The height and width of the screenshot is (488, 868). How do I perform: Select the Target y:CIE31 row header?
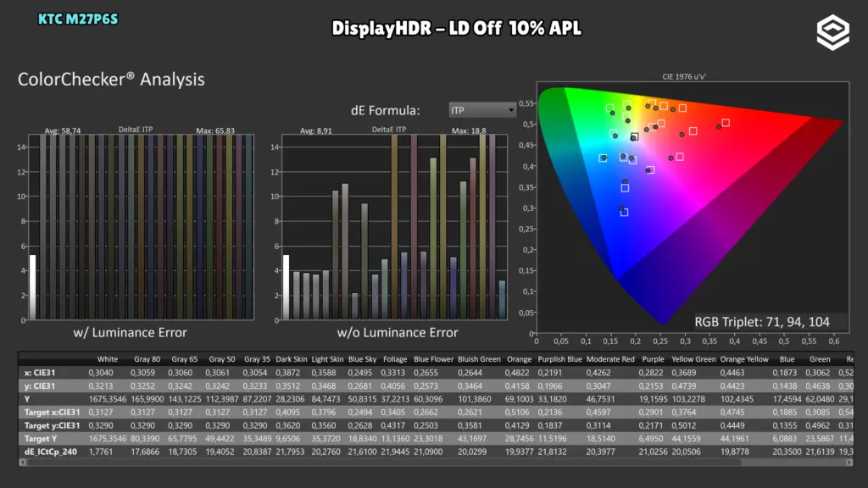tap(52, 425)
